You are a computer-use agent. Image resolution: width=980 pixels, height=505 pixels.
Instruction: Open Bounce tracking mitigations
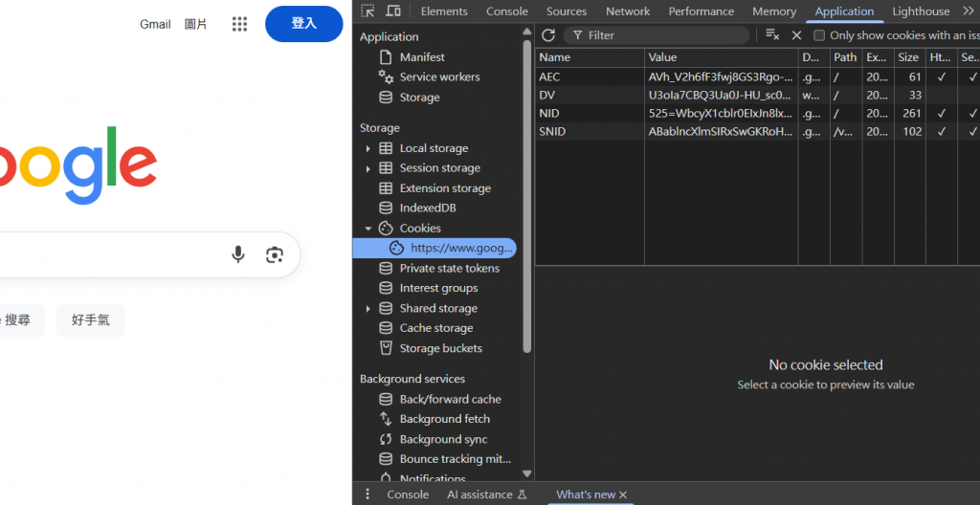click(x=446, y=459)
